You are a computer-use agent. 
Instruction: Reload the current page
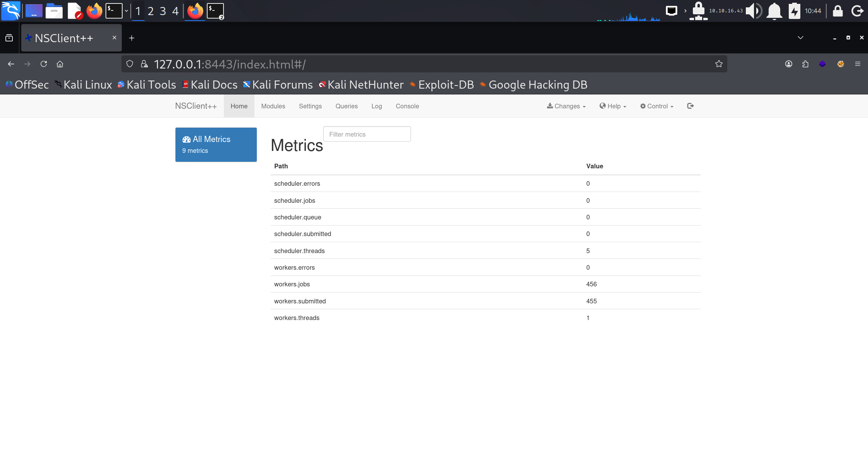(44, 64)
